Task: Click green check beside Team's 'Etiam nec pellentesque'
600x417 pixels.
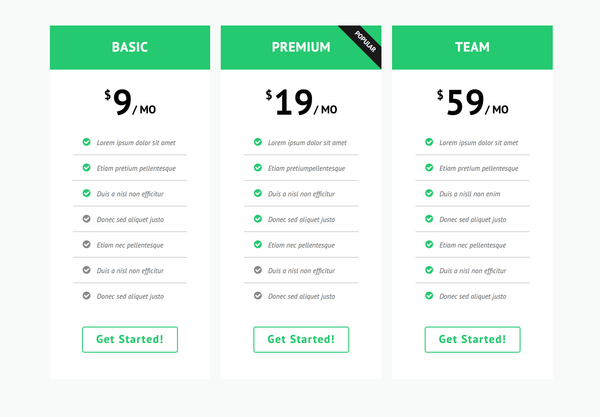Action: pyautogui.click(x=429, y=244)
